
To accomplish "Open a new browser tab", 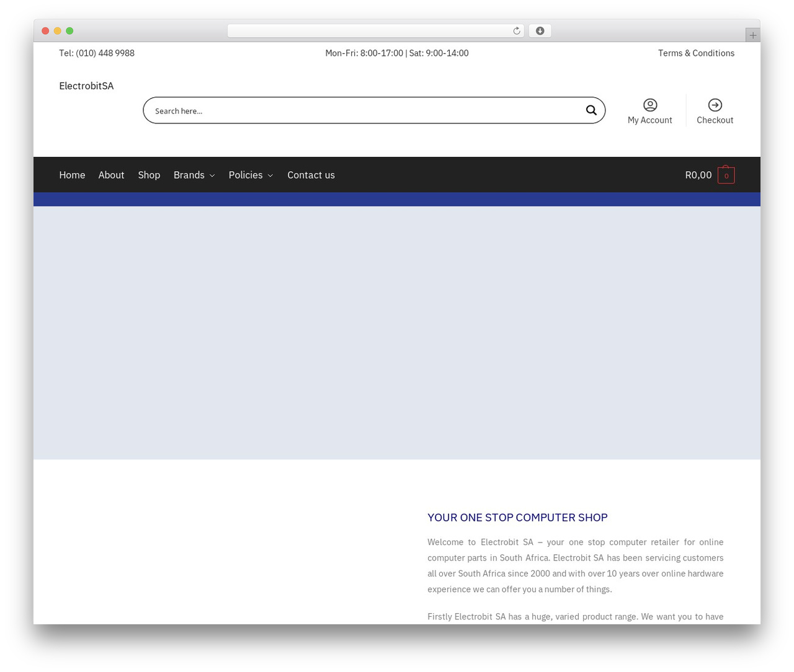I will [x=753, y=35].
